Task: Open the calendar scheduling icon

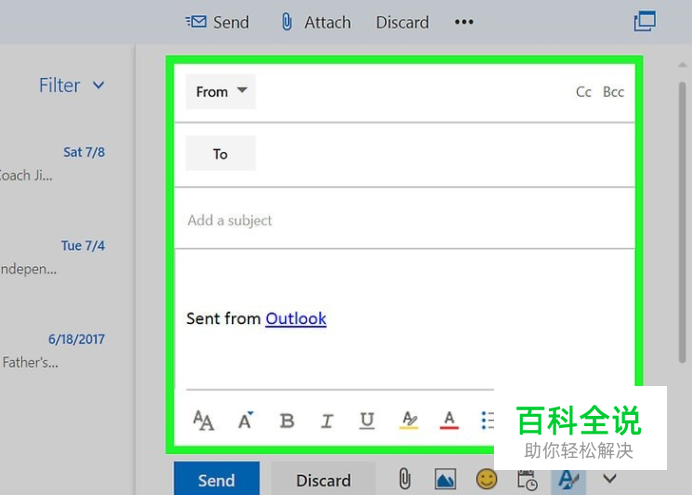Action: [527, 480]
